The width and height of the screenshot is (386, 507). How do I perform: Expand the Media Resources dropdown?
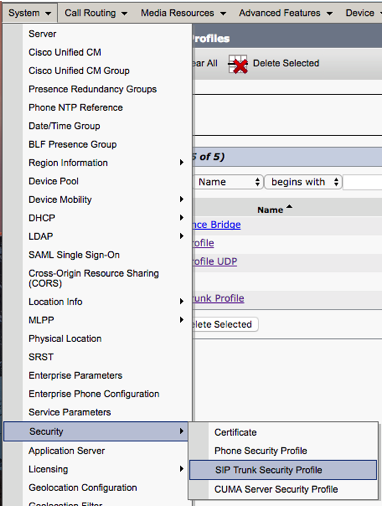[x=183, y=13]
